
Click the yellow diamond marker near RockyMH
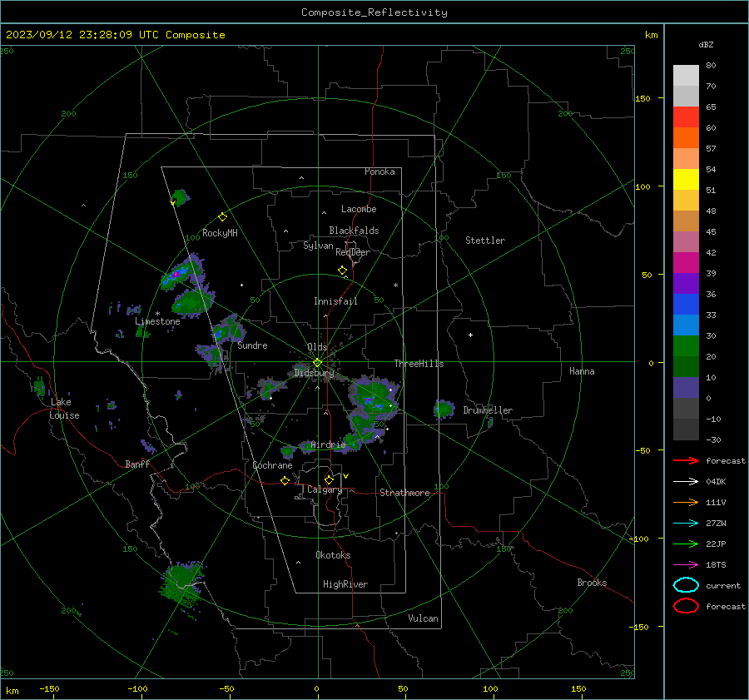[x=222, y=217]
